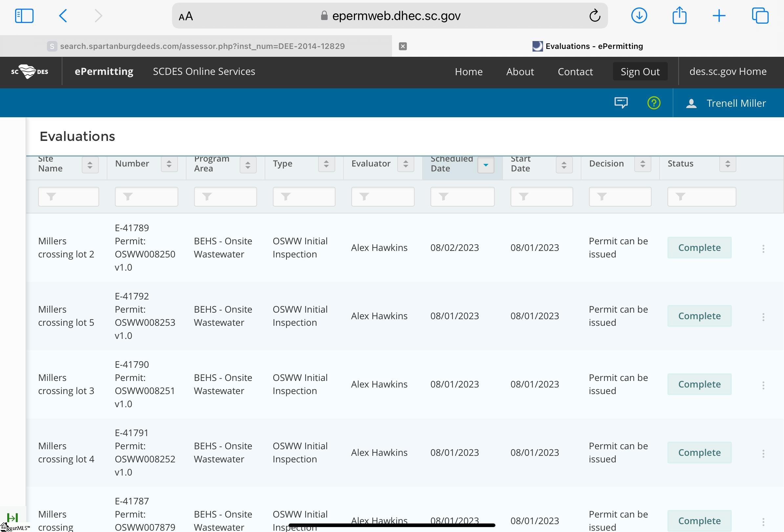This screenshot has width=784, height=532.
Task: Click Complete status for lot 5
Action: coord(699,316)
